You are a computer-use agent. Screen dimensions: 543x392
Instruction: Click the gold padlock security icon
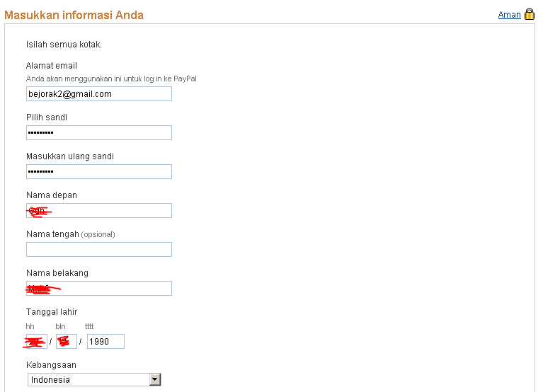[529, 14]
